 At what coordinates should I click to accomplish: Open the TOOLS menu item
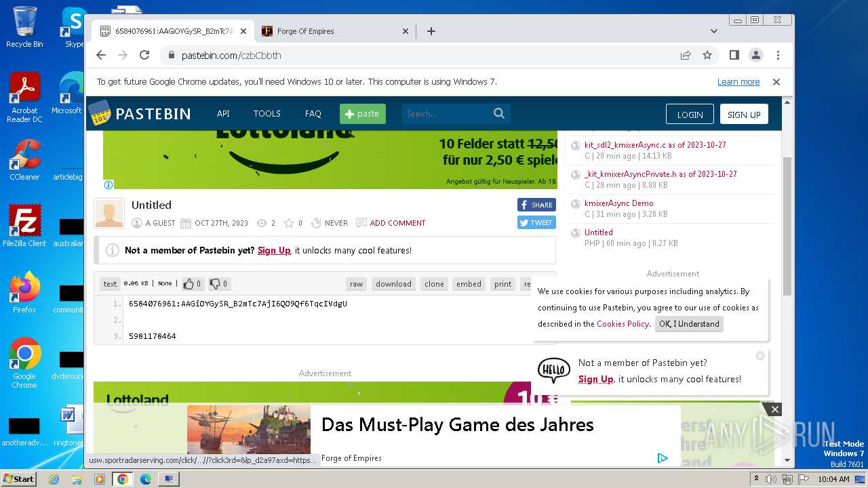pos(267,114)
